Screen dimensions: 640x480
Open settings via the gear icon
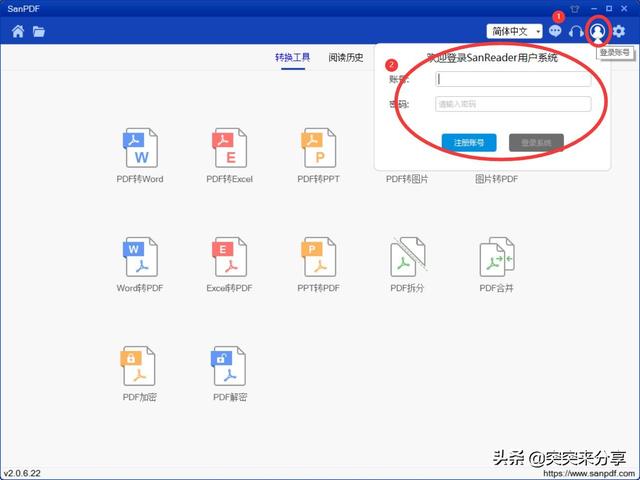pos(619,31)
